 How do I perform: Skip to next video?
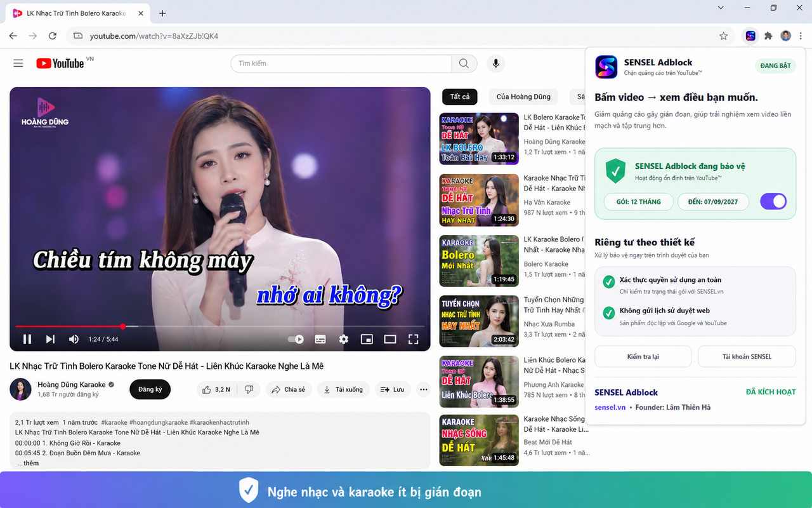point(50,339)
